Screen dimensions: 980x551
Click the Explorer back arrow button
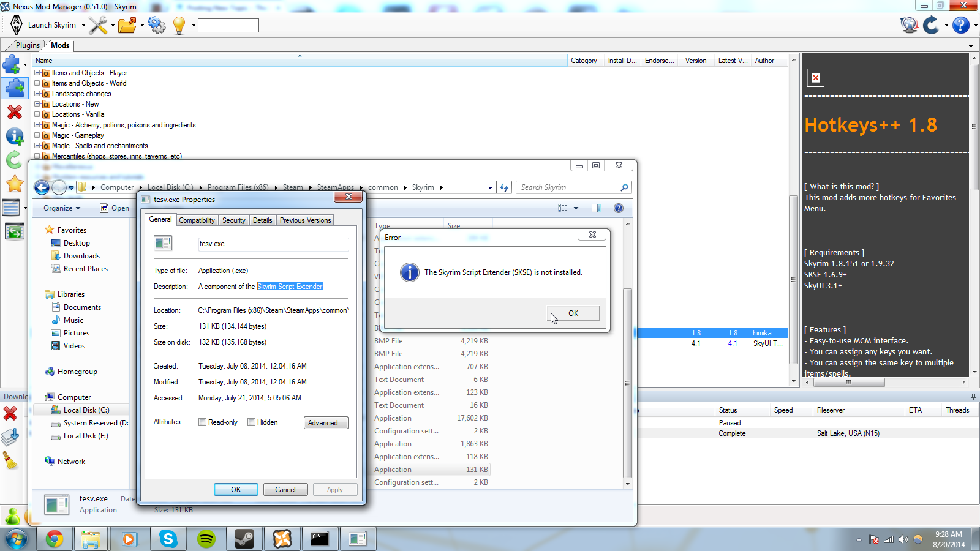pyautogui.click(x=42, y=187)
